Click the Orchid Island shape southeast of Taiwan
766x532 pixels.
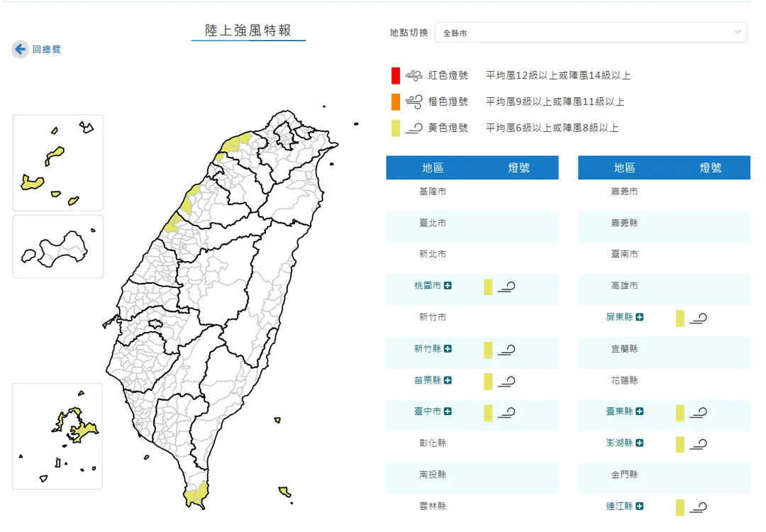284,492
